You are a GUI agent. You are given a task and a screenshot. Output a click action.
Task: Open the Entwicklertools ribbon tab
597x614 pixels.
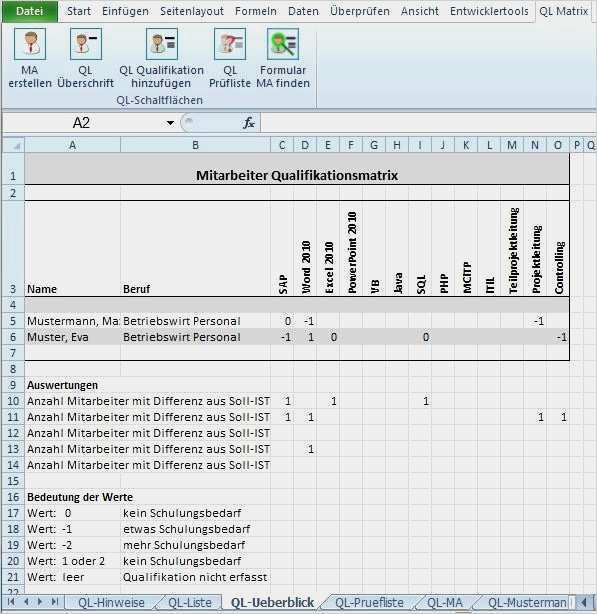click(x=489, y=11)
